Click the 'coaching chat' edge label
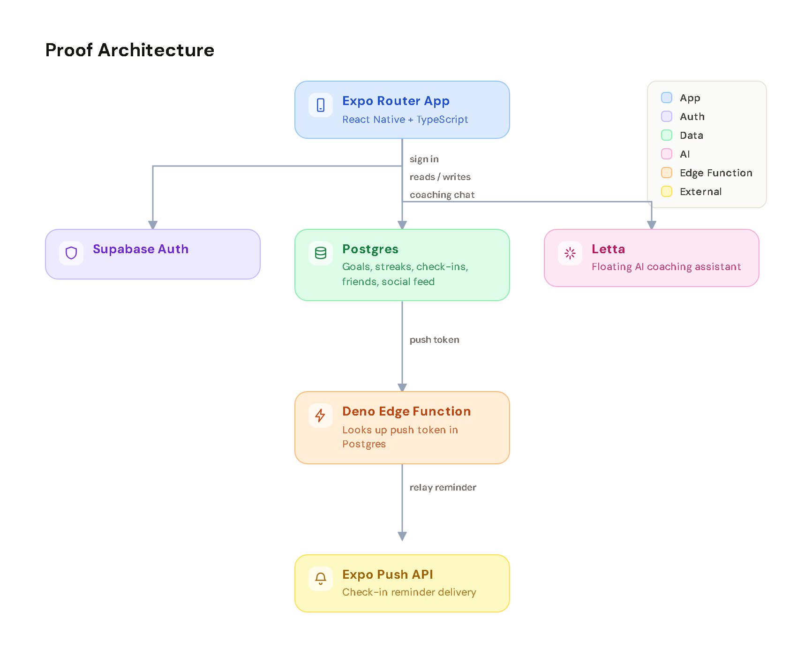The width and height of the screenshot is (812, 650). pyautogui.click(x=442, y=195)
